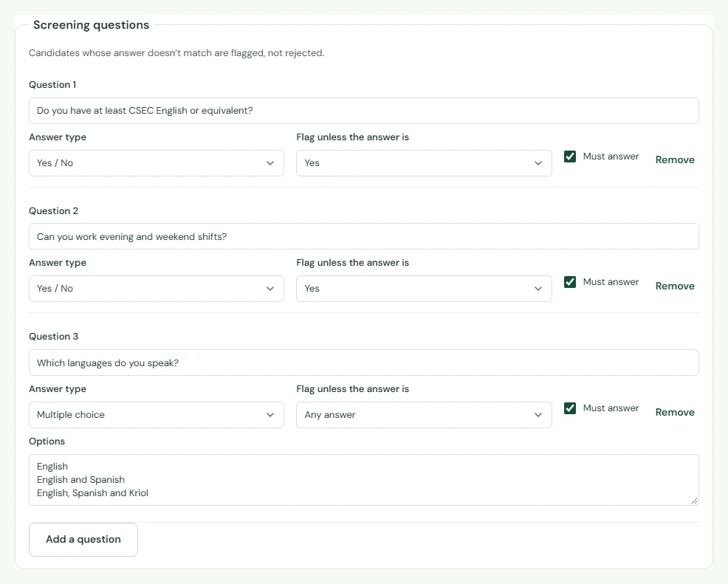The width and height of the screenshot is (728, 584).
Task: Click into the Options textarea
Action: pos(363,480)
